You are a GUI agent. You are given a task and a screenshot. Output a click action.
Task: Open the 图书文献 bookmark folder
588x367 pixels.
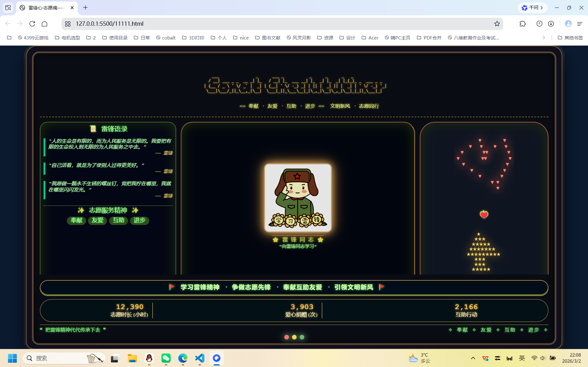[x=268, y=38]
